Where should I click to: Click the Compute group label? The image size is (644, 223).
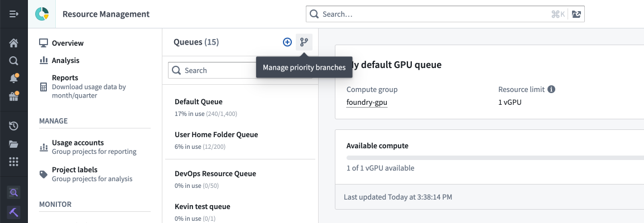point(372,89)
